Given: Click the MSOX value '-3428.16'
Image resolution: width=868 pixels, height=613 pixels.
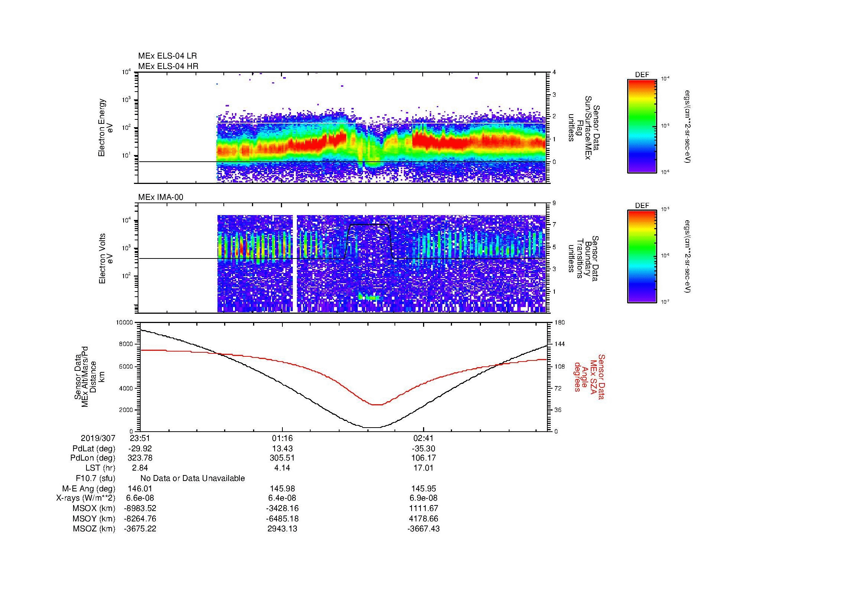Looking at the screenshot, I should coord(282,508).
